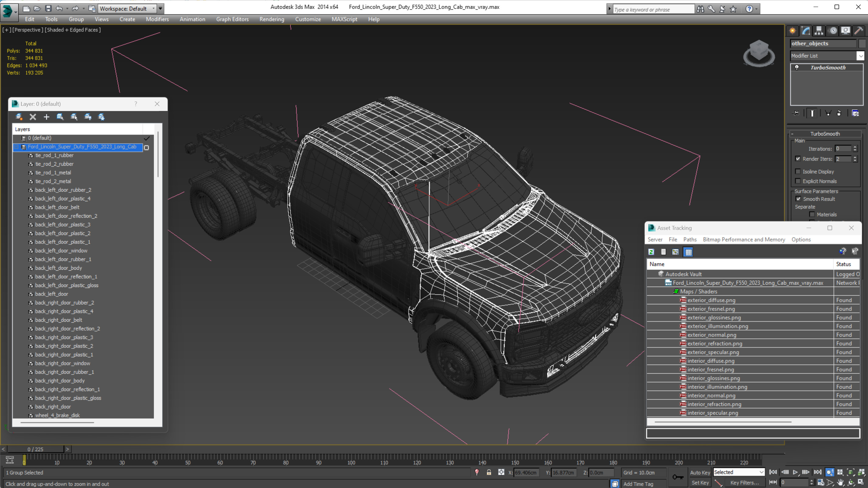Viewport: 868px width, 488px height.
Task: Open the Utilities command panel tab
Action: pyautogui.click(x=859, y=31)
